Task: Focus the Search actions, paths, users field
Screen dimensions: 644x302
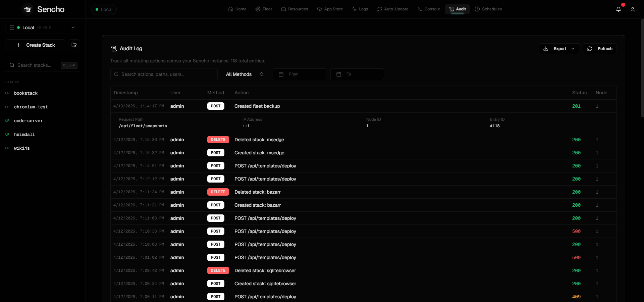Action: coord(164,74)
